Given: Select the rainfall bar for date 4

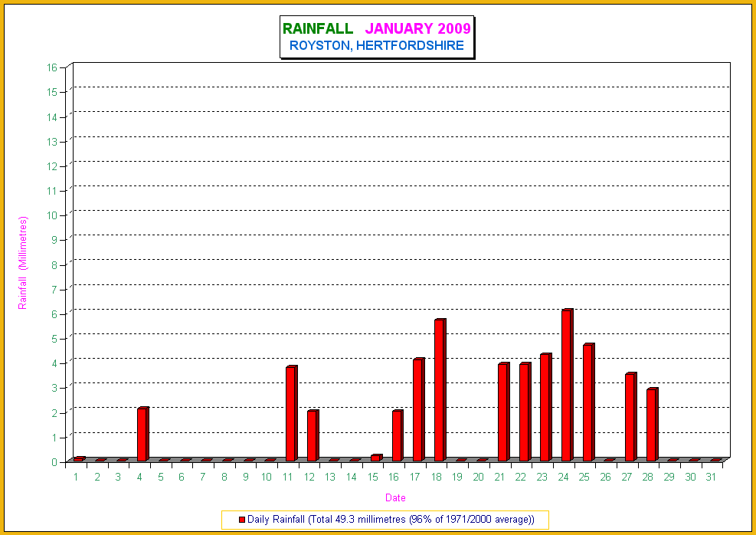Looking at the screenshot, I should [143, 434].
